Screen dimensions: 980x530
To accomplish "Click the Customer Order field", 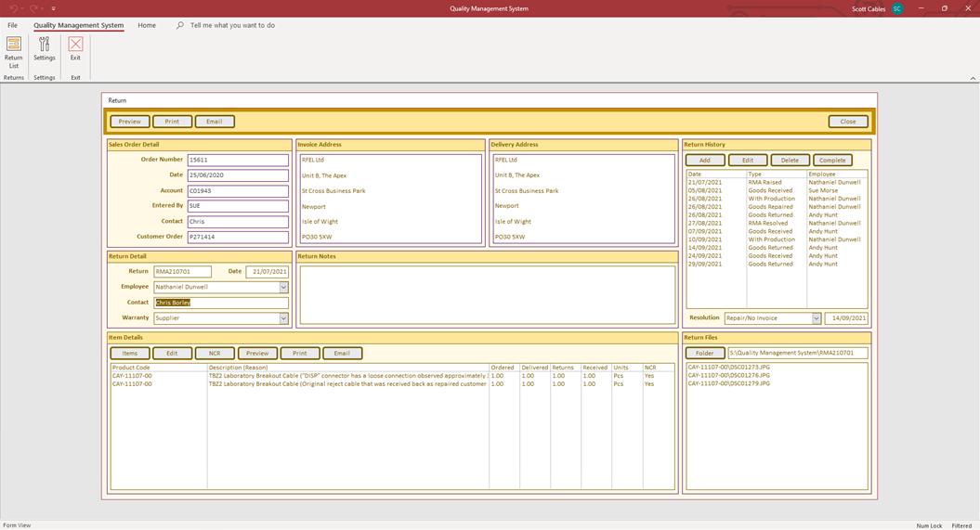I will [238, 238].
